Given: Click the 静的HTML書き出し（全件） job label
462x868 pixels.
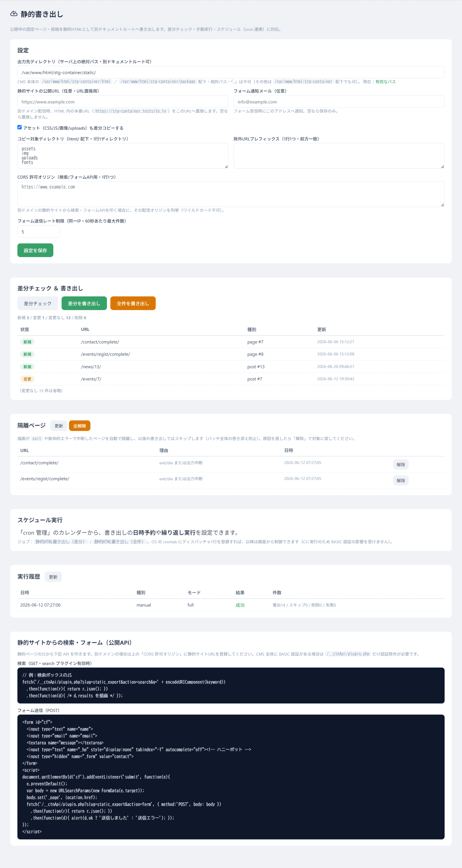Looking at the screenshot, I should pyautogui.click(x=120, y=542).
